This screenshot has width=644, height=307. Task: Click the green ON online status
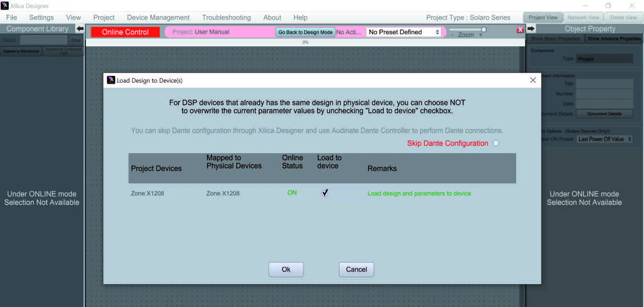(292, 193)
